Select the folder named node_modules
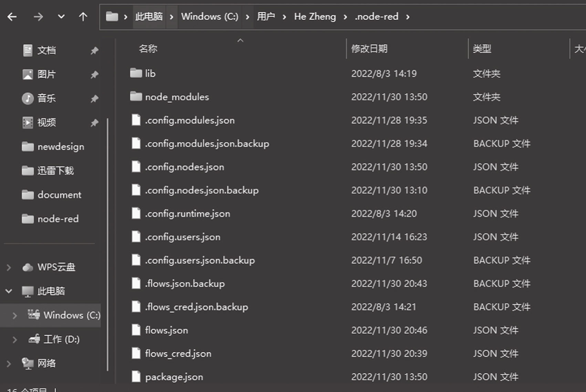The height and width of the screenshot is (392, 586). coord(177,97)
